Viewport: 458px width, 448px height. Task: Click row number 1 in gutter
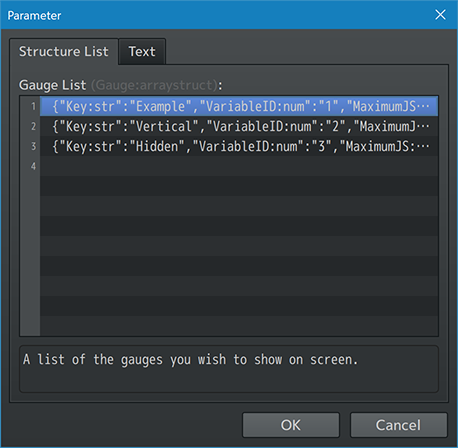[33, 107]
